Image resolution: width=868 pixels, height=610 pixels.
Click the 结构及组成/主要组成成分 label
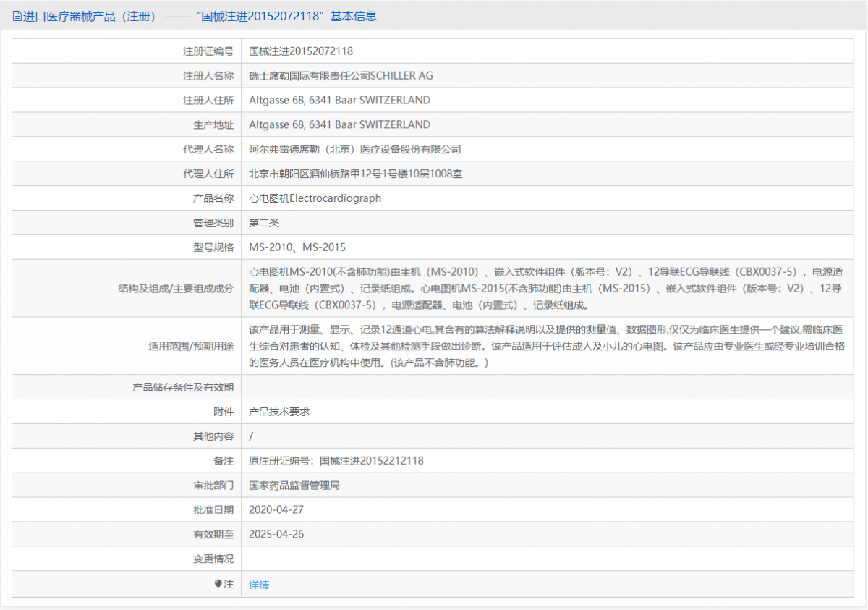(176, 288)
